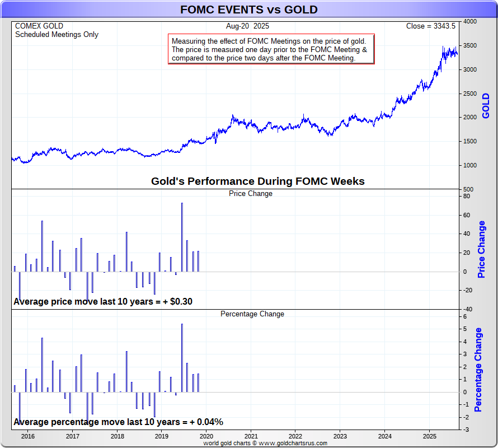Click the 'Percentage Change' panel title
The height and width of the screenshot is (448, 498).
[x=252, y=314]
